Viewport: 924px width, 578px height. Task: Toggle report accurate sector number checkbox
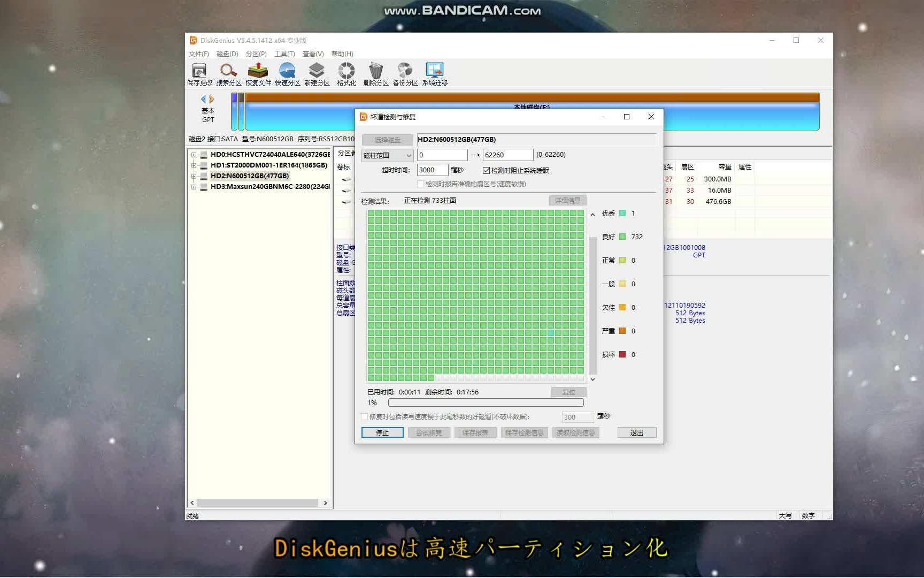pos(420,184)
